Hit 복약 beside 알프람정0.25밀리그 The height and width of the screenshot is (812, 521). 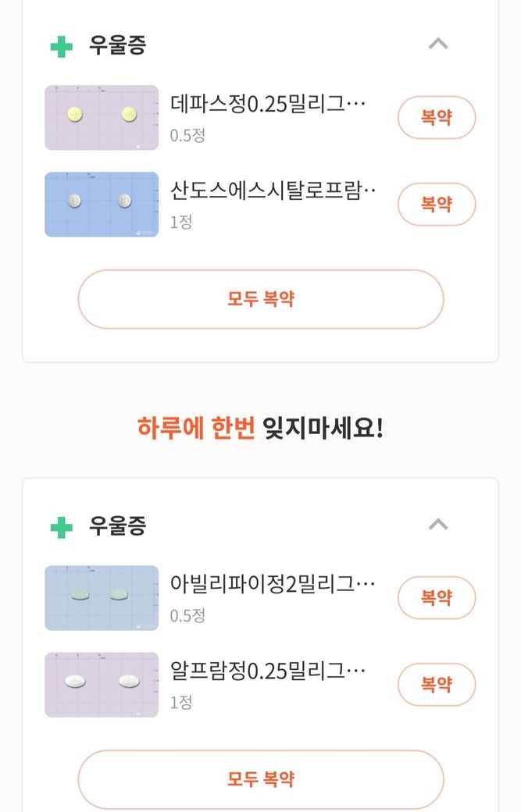point(437,685)
